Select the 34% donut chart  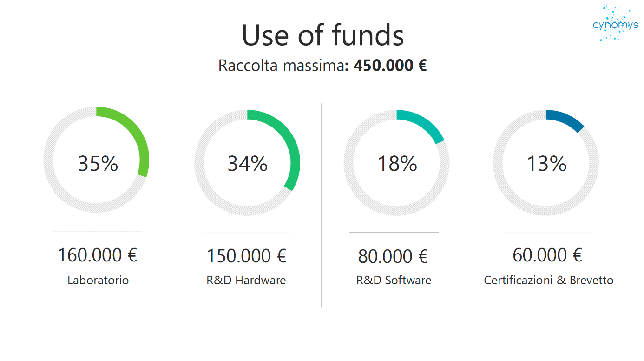pyautogui.click(x=247, y=163)
